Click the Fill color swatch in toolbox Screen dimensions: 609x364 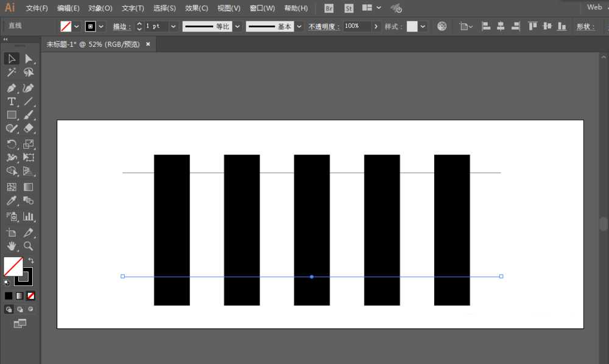coord(13,267)
